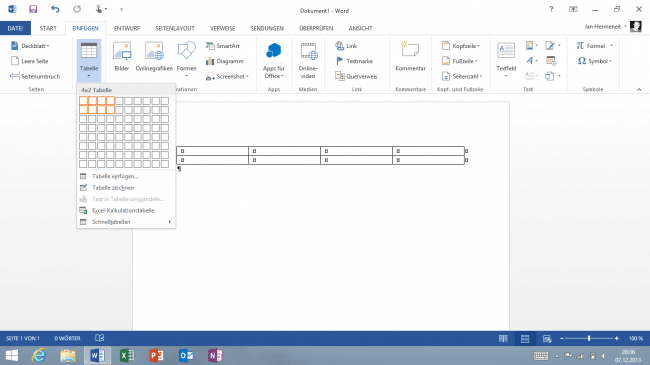Open Formel equation dropdown
650x365 pixels.
coord(594,46)
